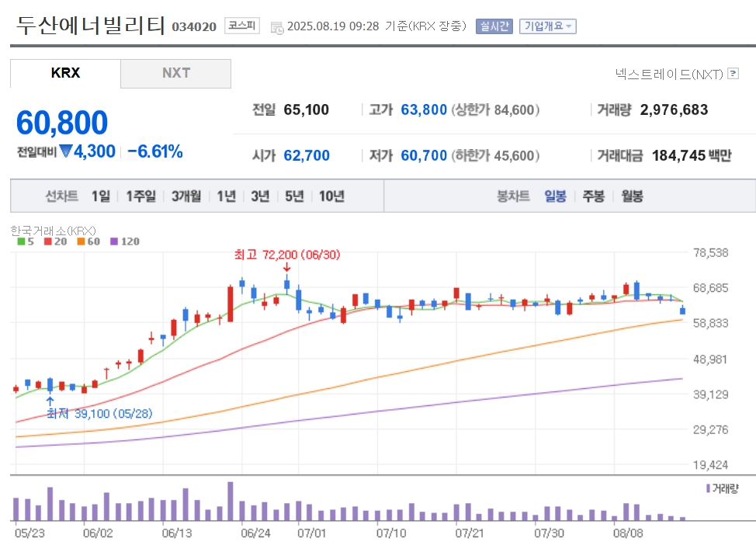Click the 78,538 price axis label
Image resolution: width=756 pixels, height=552 pixels.
coord(710,252)
